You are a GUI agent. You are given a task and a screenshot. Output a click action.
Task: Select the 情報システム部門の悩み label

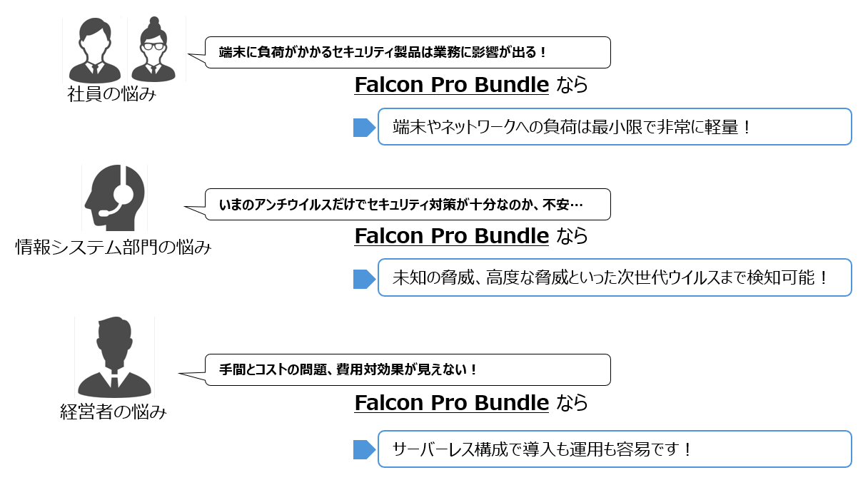point(114,247)
